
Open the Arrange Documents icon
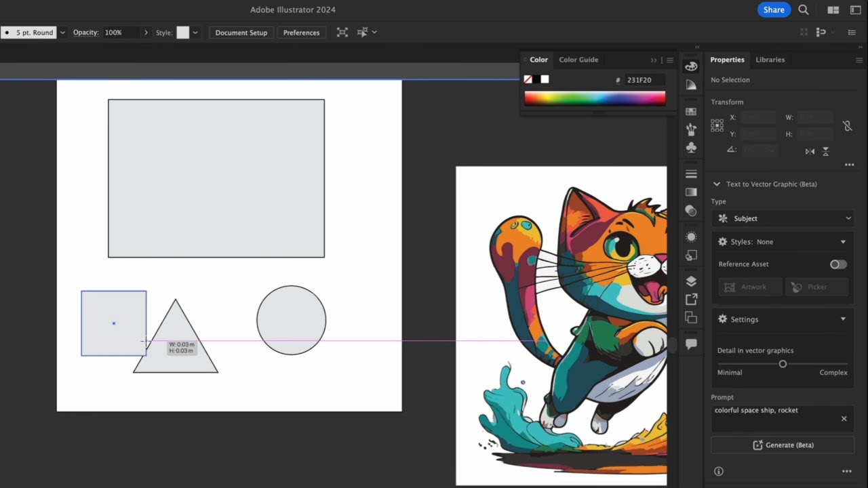833,10
